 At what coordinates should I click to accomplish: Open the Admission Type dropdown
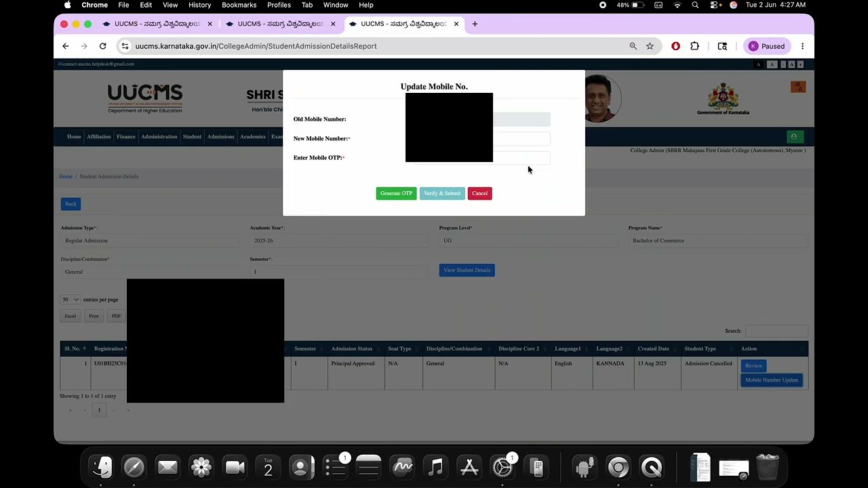[x=150, y=241]
